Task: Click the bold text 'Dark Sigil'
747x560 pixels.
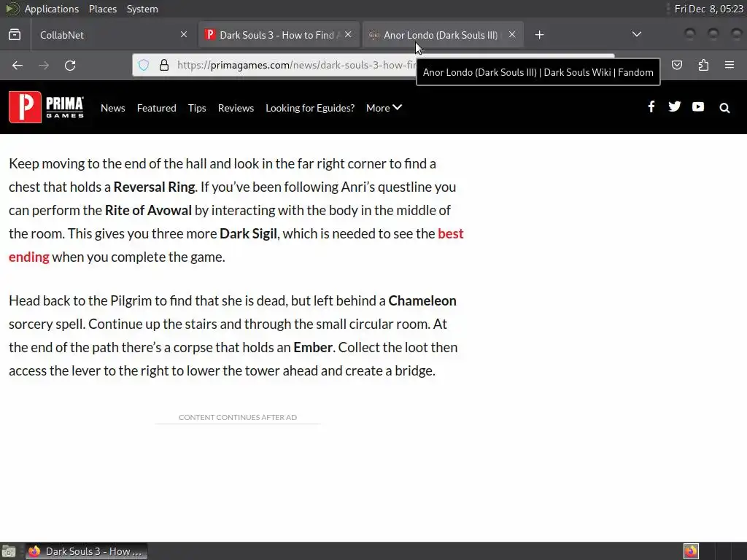Action: [x=248, y=233]
